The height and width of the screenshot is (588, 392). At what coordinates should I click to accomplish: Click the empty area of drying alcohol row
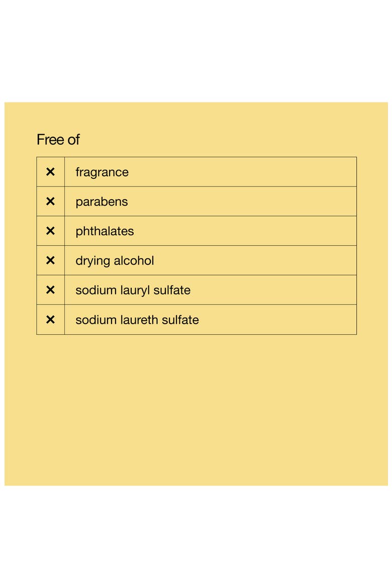pyautogui.click(x=255, y=260)
